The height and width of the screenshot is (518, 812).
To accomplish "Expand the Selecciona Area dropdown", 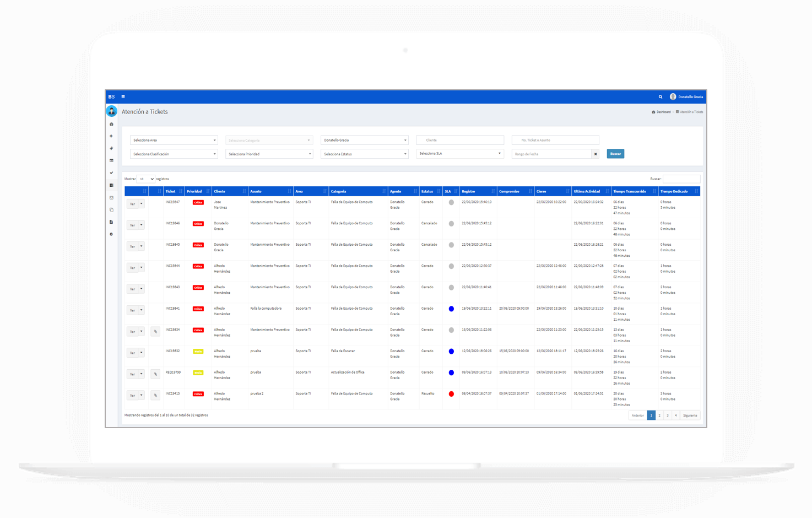I will [174, 141].
